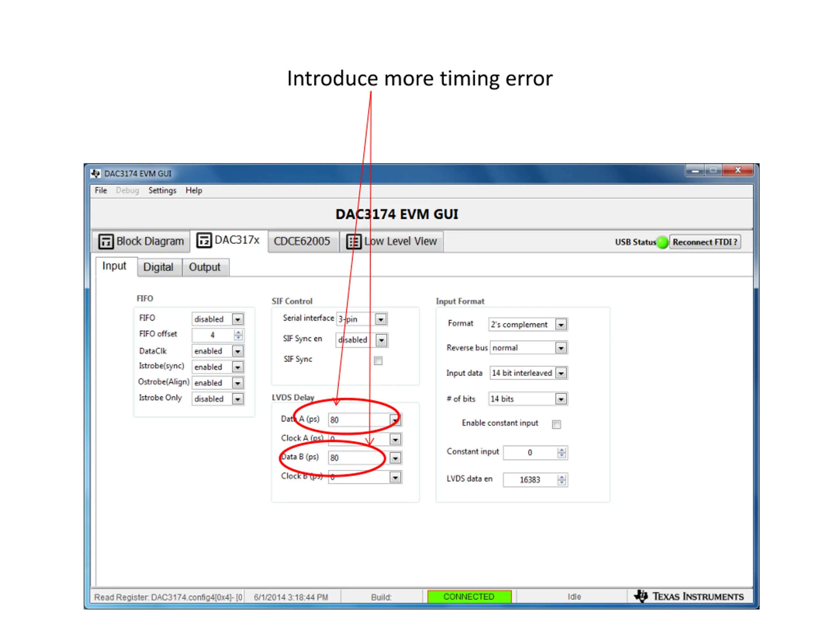
Task: Open the Settings menu
Action: 162,190
